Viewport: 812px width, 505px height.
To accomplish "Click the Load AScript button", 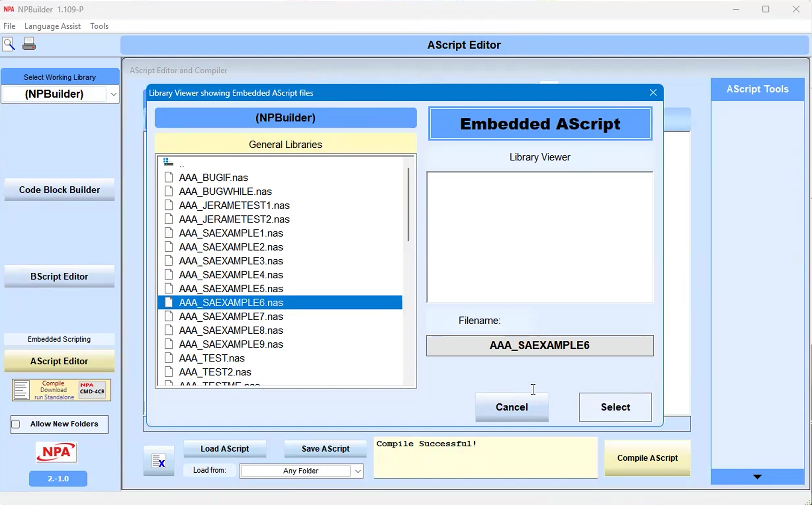I will point(225,449).
